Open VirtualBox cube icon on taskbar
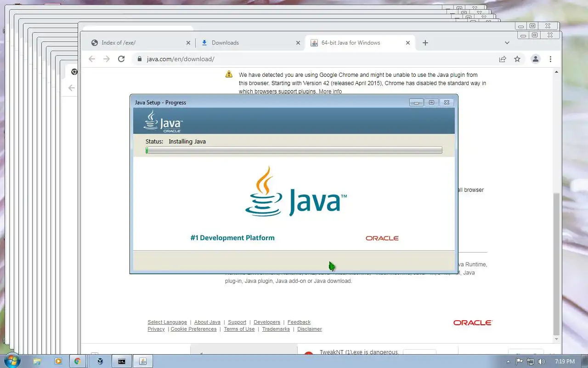Image resolution: width=588 pixels, height=368 pixels. [100, 362]
